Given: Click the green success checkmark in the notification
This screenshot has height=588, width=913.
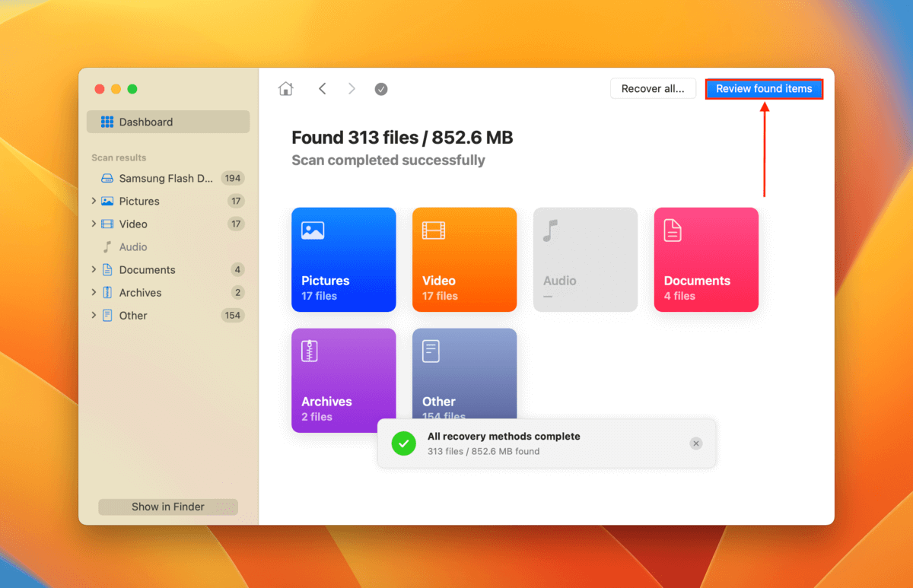Looking at the screenshot, I should tap(404, 443).
